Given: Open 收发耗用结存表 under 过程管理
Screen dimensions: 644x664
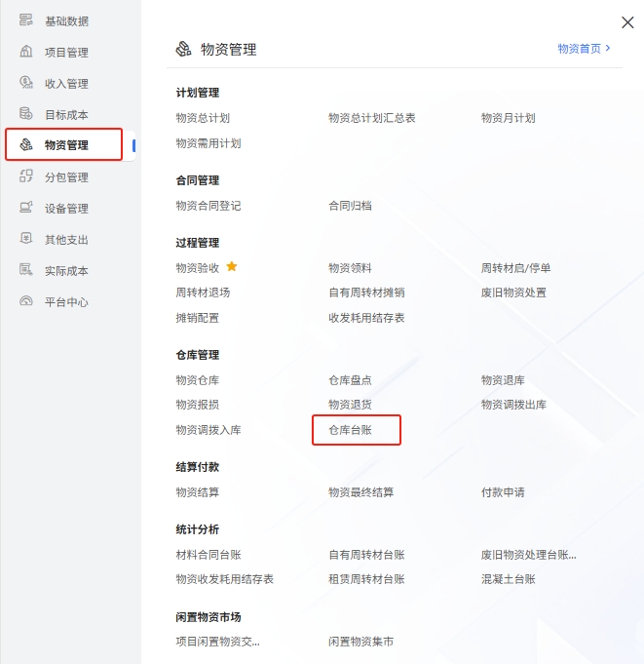Looking at the screenshot, I should tap(366, 318).
